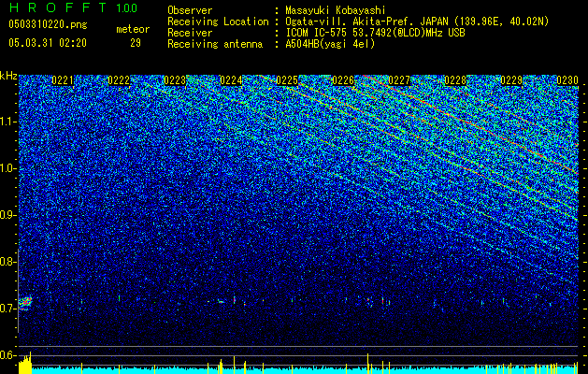Click the 0.9 frequency axis label
The width and height of the screenshot is (588, 374).
7,215
